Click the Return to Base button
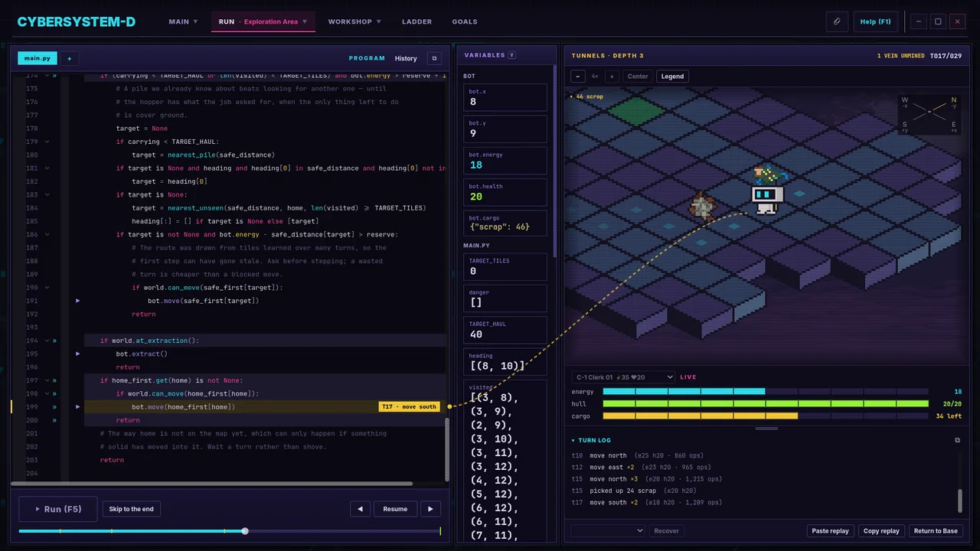Screen dimensions: 980x551 click(x=936, y=530)
